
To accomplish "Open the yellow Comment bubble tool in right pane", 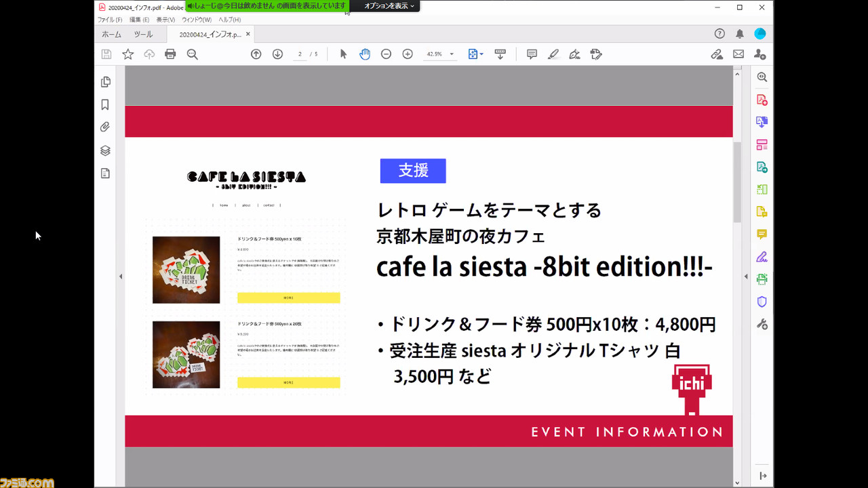I will tap(762, 235).
